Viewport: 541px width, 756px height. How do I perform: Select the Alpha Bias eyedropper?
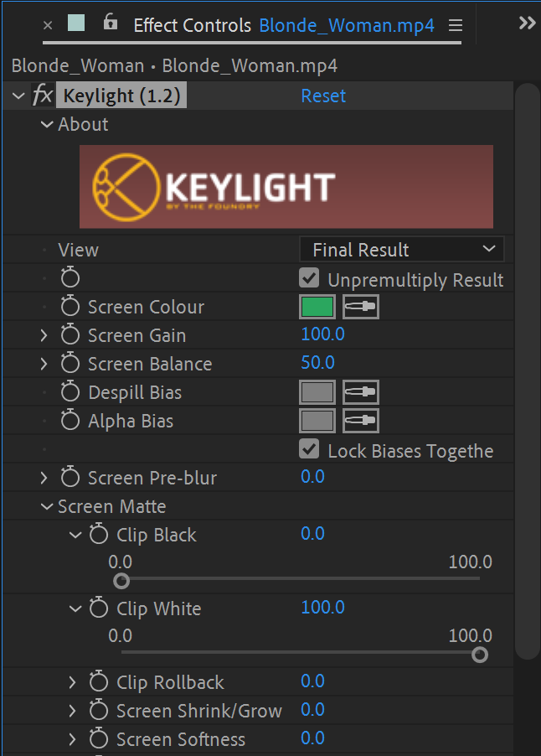pyautogui.click(x=361, y=421)
